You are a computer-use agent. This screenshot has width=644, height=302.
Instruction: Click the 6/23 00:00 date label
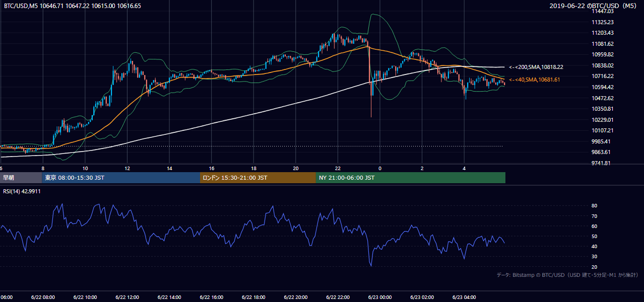pyautogui.click(x=379, y=297)
